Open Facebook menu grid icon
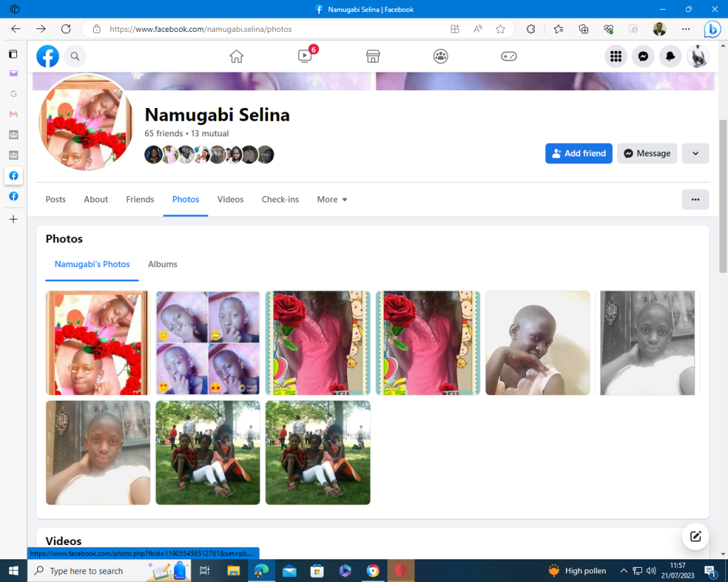Viewport: 728px width, 582px height. [616, 56]
